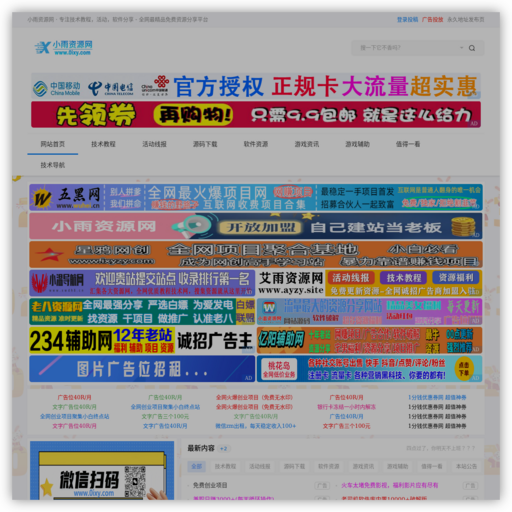Screen dimensions: 512x512
Task: Click the +2 badge beside 最新内容
Action: point(224,449)
